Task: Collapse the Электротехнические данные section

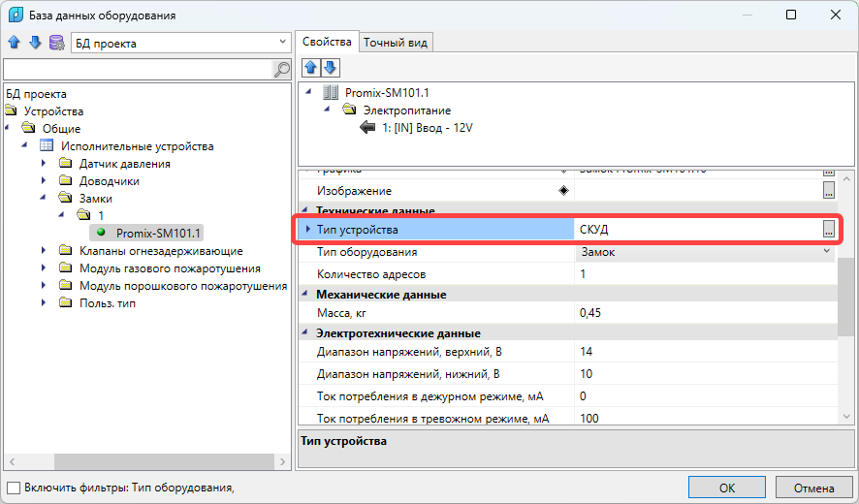Action: [305, 333]
